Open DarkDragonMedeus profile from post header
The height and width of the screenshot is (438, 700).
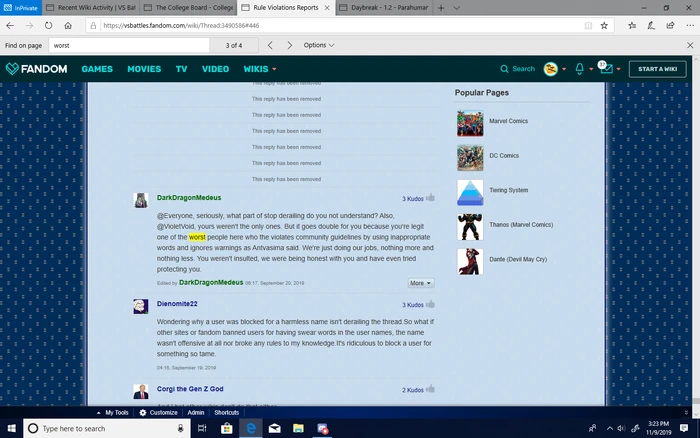[x=189, y=197]
